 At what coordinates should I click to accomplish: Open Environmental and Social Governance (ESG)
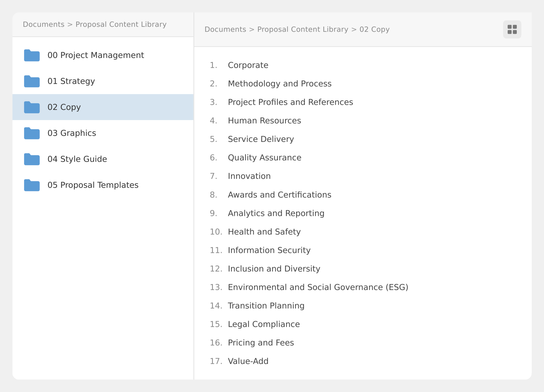tap(318, 287)
